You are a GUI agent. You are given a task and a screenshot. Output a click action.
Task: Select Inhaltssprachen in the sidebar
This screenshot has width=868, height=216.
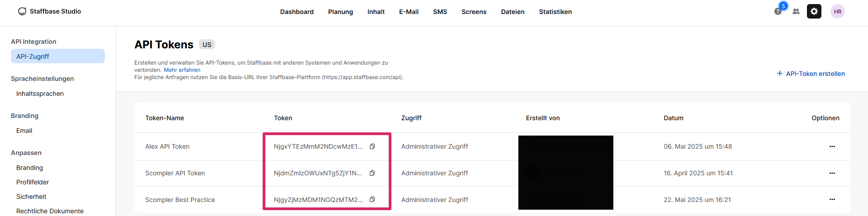pyautogui.click(x=40, y=94)
